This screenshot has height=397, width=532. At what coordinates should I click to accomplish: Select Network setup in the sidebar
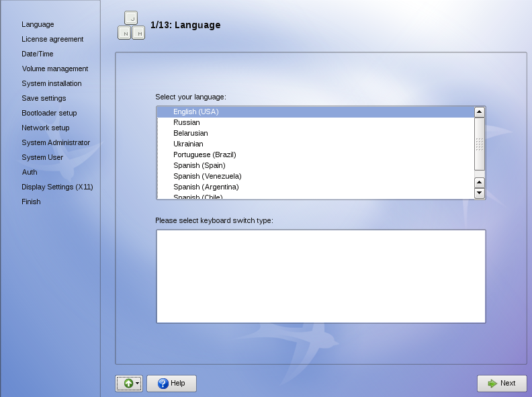click(45, 128)
